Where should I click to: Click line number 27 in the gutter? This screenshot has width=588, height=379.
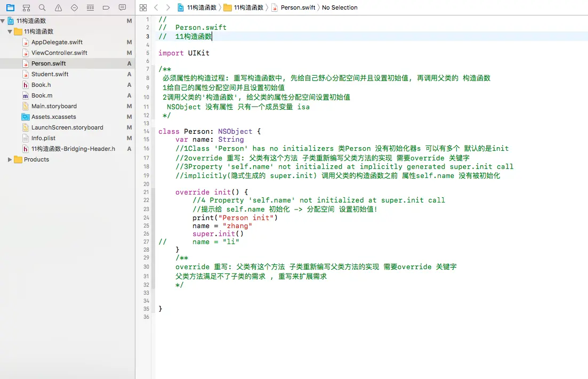coord(146,242)
